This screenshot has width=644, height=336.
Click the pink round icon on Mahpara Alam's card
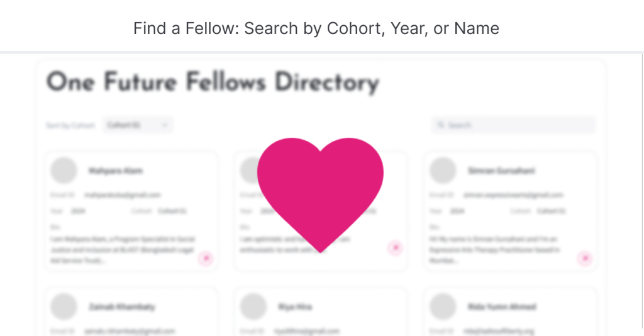click(206, 258)
